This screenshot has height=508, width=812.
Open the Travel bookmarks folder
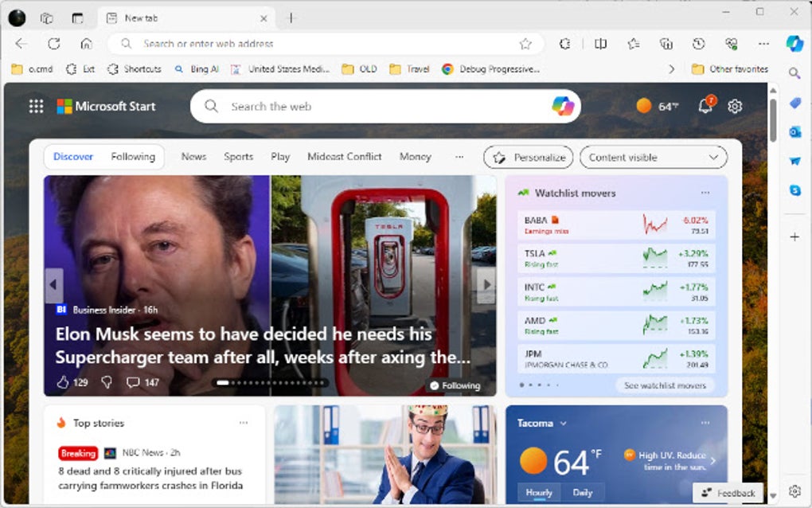pos(410,68)
